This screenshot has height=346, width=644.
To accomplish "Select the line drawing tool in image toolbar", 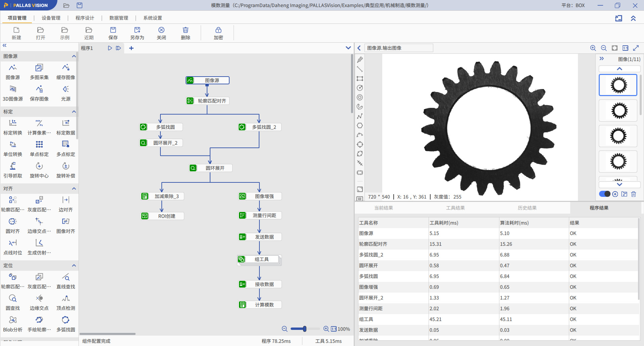I will (360, 69).
